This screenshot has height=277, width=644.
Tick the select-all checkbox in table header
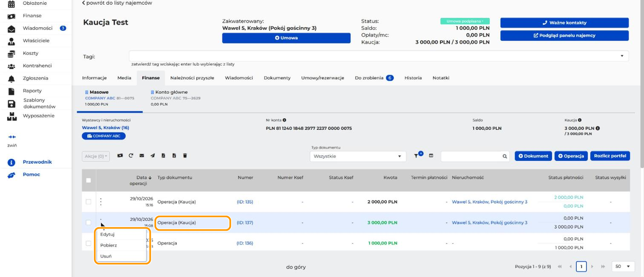click(89, 180)
